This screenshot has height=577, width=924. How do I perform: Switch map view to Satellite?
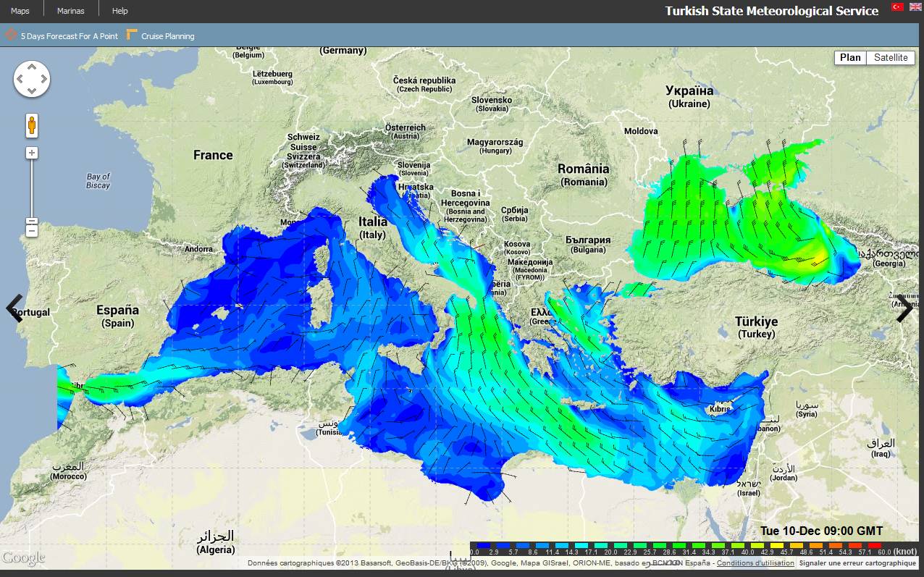tap(890, 58)
